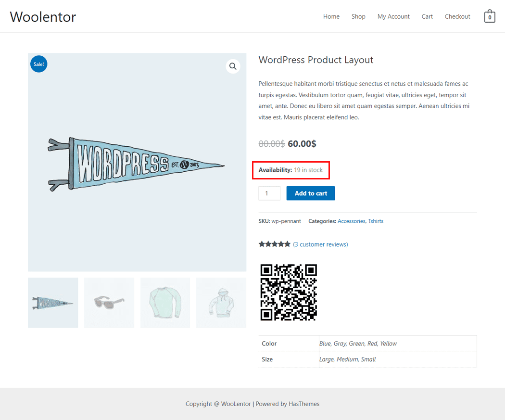This screenshot has height=420, width=505.
Task: Open the Tshirts category link
Action: point(376,221)
